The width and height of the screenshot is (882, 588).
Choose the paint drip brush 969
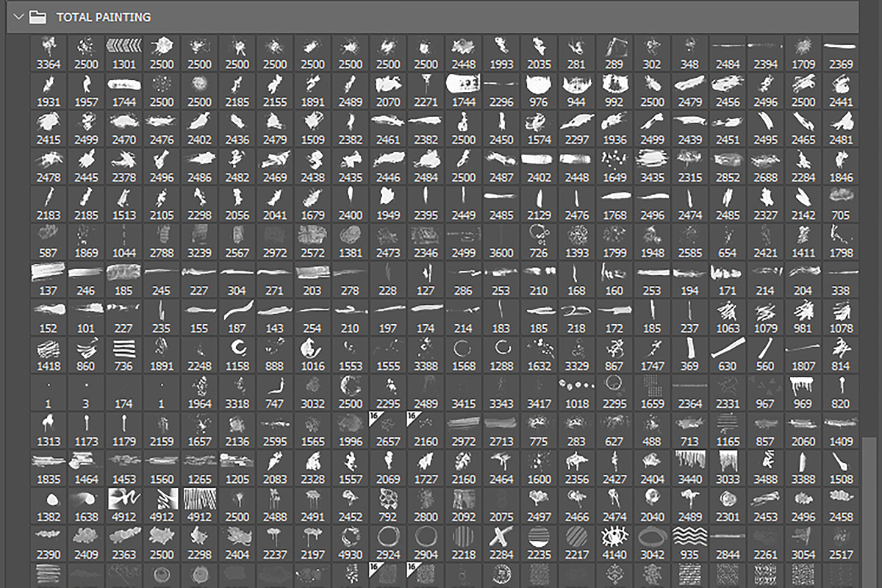click(x=803, y=393)
